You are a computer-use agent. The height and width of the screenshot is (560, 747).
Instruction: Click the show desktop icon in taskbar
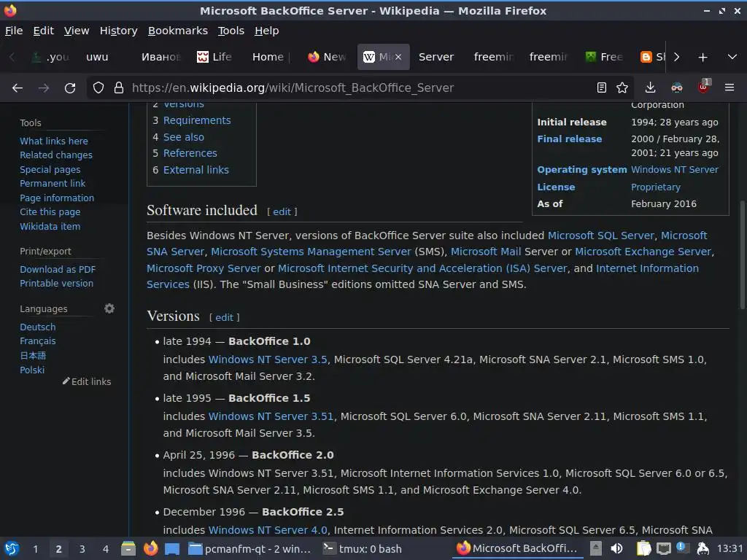point(172,549)
